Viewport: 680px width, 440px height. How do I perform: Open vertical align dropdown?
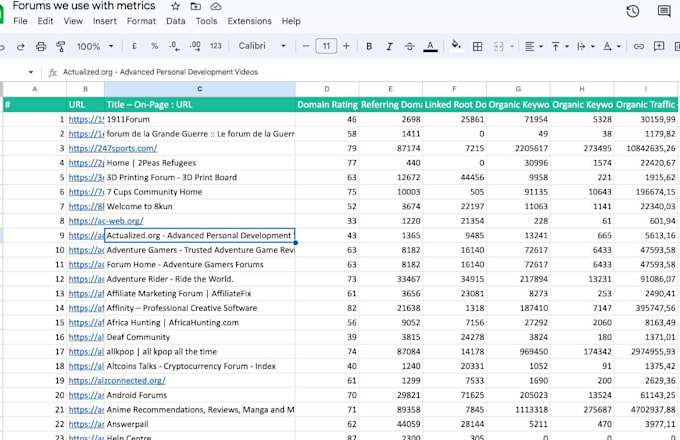coord(559,46)
